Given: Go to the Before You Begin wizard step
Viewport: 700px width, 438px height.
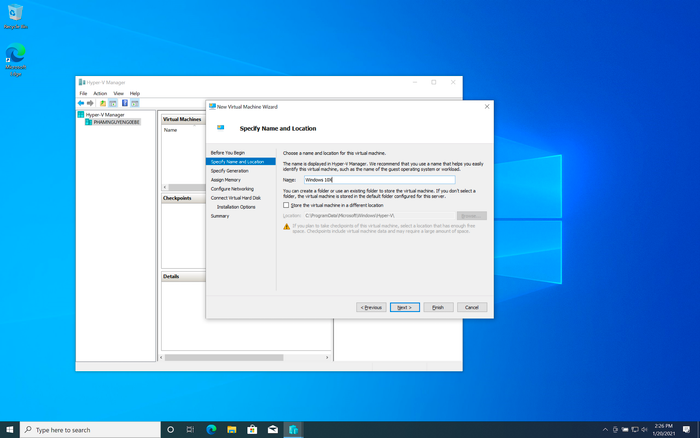Looking at the screenshot, I should point(228,153).
